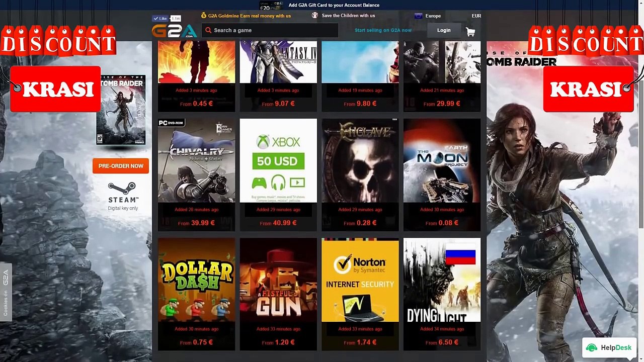Open Save the Children with us link

348,16
